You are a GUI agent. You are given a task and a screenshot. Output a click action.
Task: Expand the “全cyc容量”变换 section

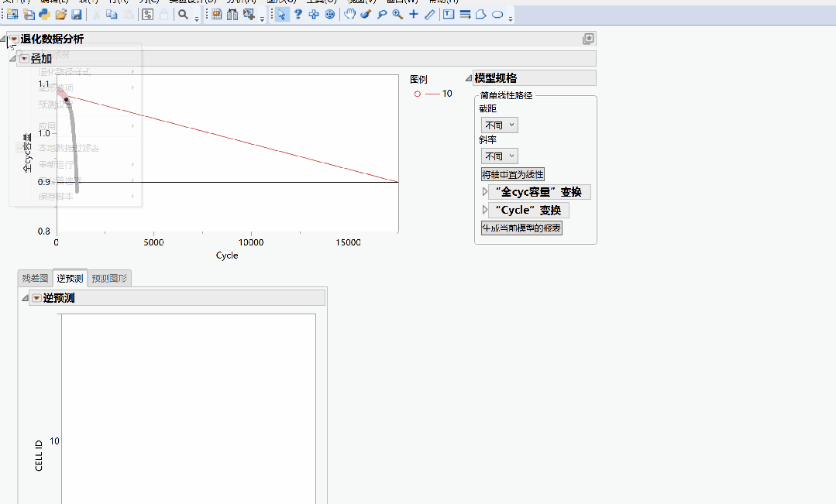(x=485, y=192)
